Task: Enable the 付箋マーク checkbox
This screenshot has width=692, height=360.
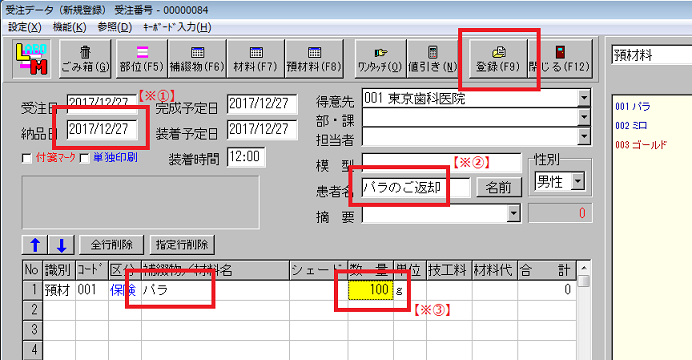Action: 27,158
